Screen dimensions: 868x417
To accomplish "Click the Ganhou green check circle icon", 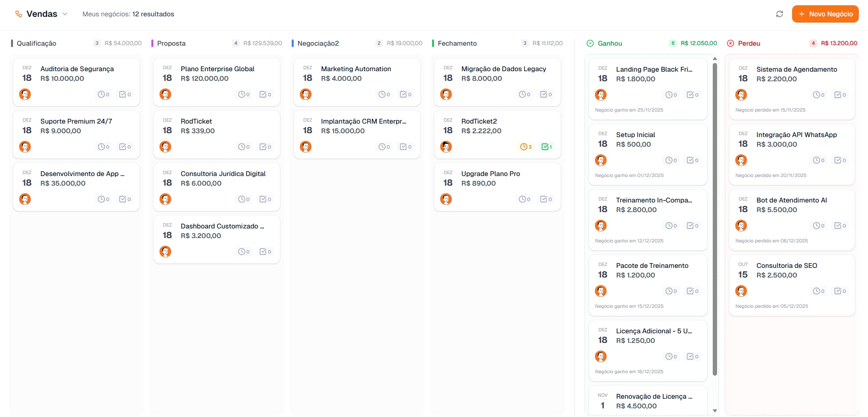I will coord(590,43).
